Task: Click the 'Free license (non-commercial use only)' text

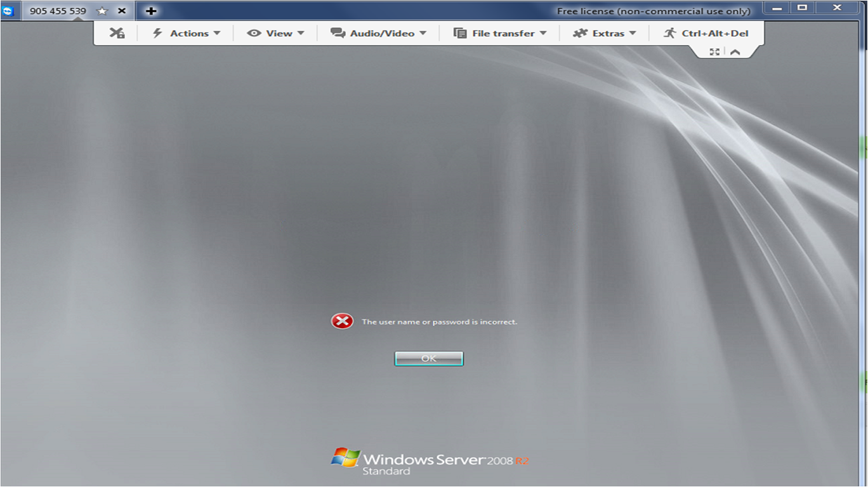Action: (654, 11)
